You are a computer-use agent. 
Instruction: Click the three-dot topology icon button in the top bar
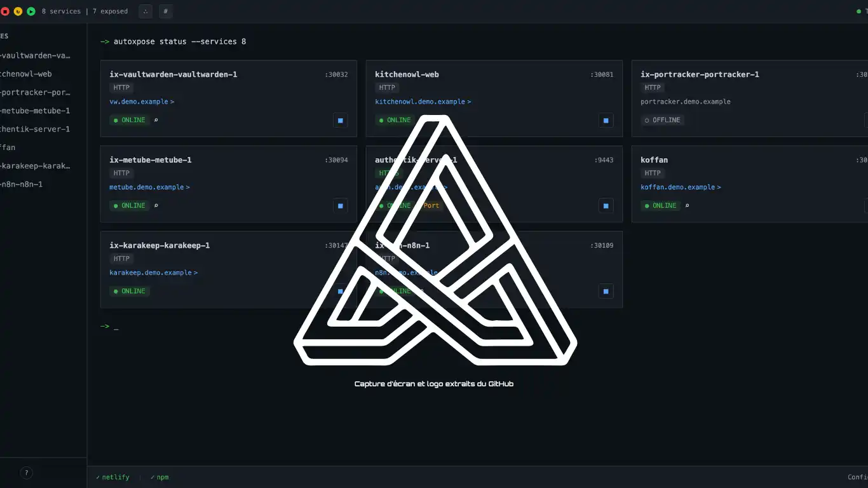click(146, 11)
